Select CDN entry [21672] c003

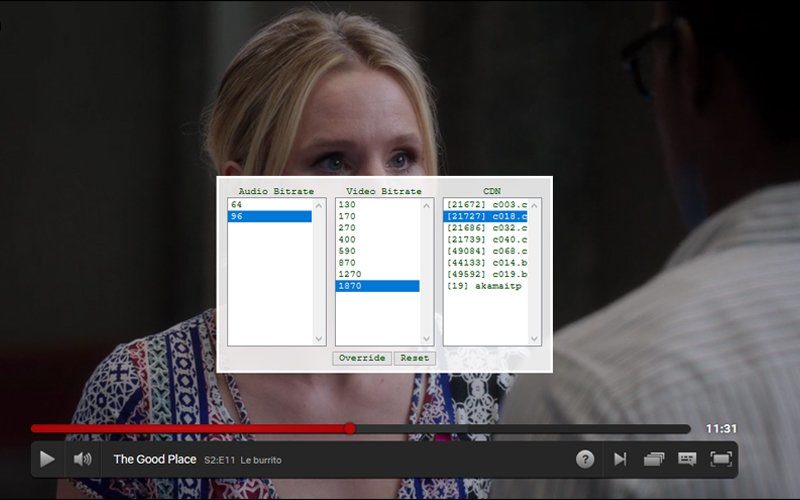point(485,205)
